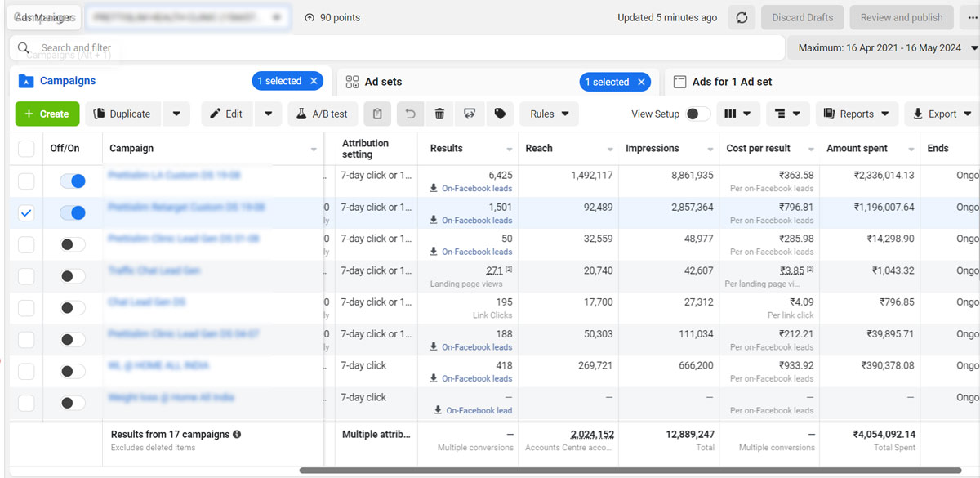
Task: Click the Discard Drafts button
Action: click(x=803, y=17)
